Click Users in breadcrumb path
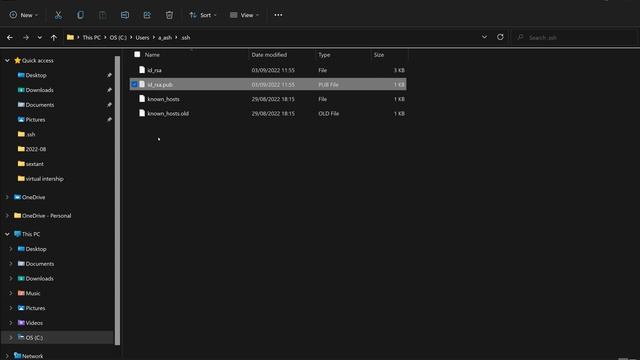This screenshot has width=640, height=360. (142, 38)
